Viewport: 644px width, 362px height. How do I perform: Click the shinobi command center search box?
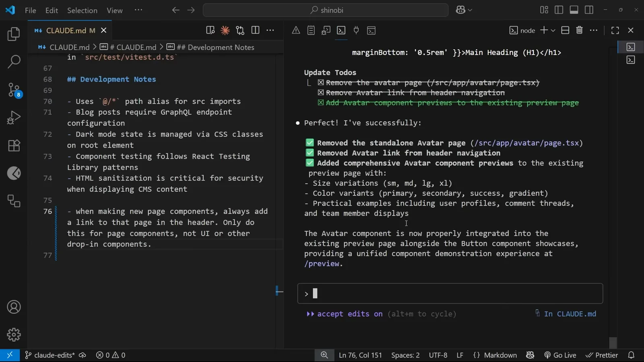[326, 10]
